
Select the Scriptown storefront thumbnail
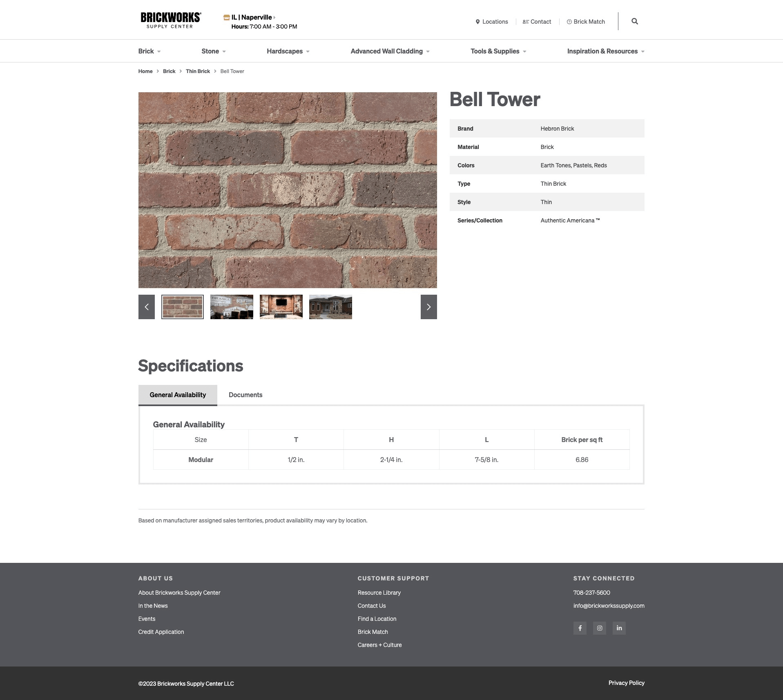coord(232,307)
